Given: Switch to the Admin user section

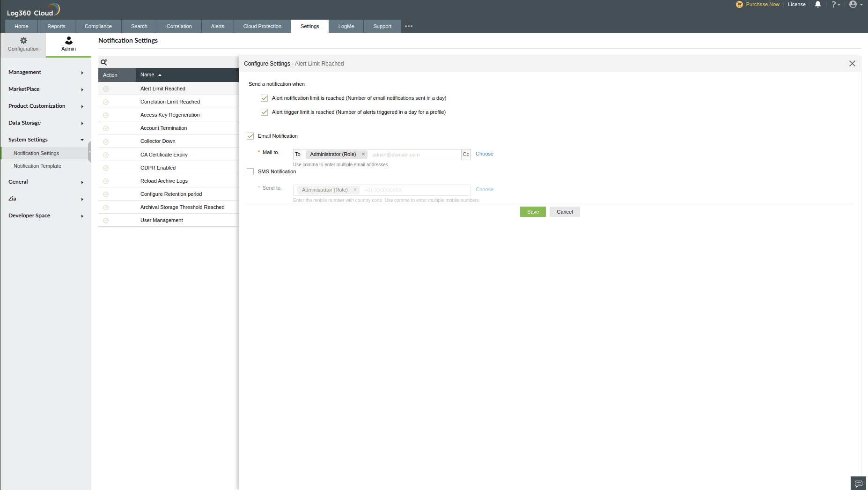Looking at the screenshot, I should point(68,45).
